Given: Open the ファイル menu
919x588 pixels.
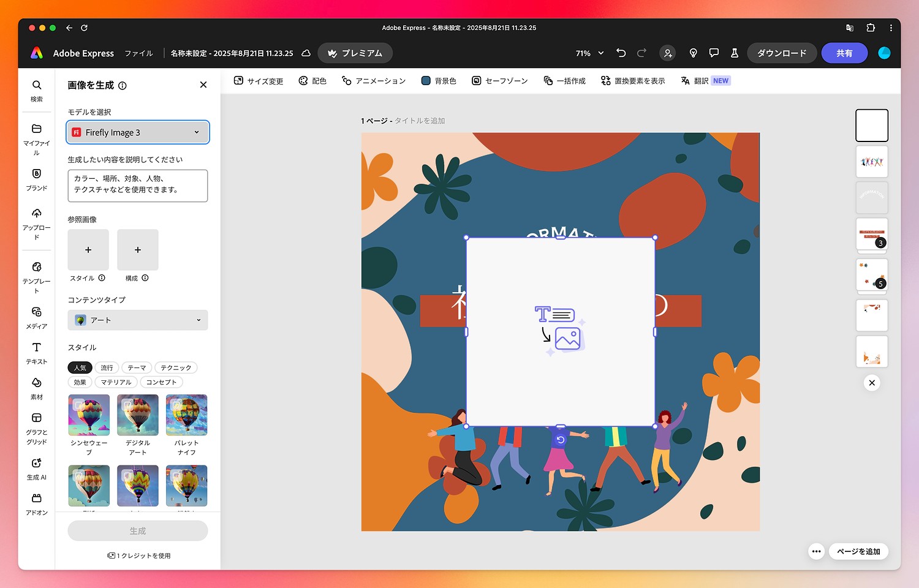Looking at the screenshot, I should [x=139, y=53].
